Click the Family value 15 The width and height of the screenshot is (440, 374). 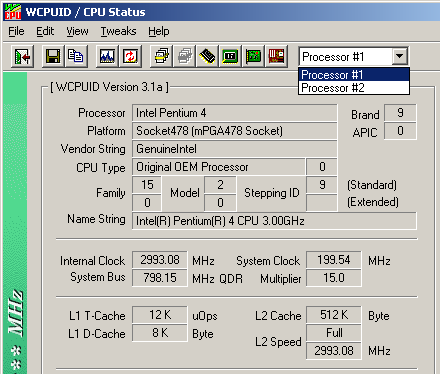coord(147,185)
